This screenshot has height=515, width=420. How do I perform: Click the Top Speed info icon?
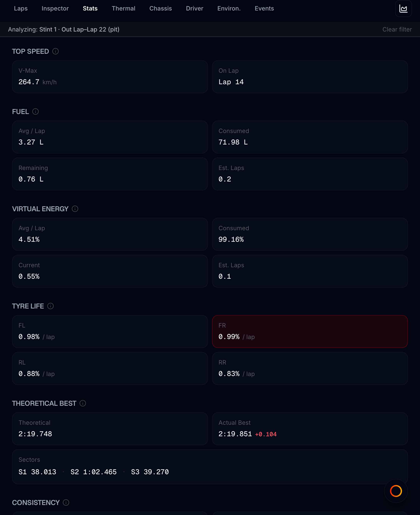point(55,51)
